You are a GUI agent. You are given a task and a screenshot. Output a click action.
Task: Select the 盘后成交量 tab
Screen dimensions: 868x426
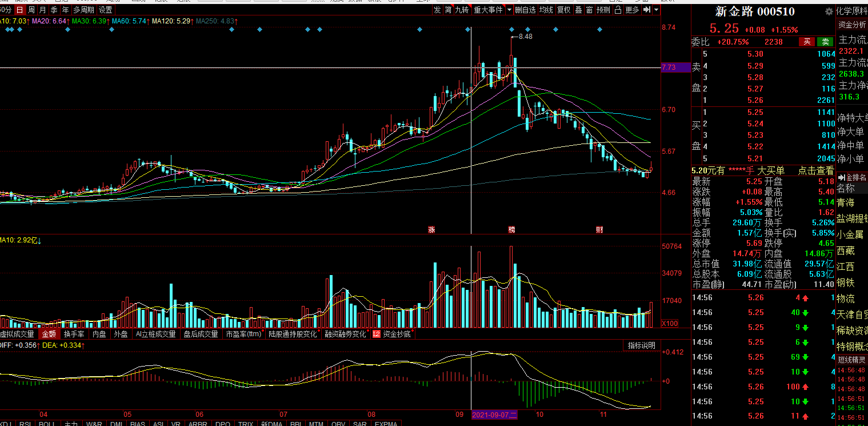click(201, 334)
